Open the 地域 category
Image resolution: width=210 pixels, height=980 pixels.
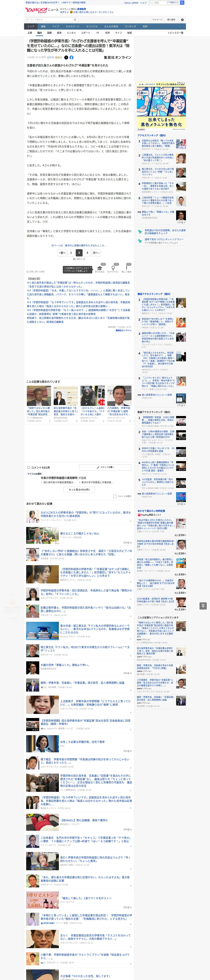(129, 33)
